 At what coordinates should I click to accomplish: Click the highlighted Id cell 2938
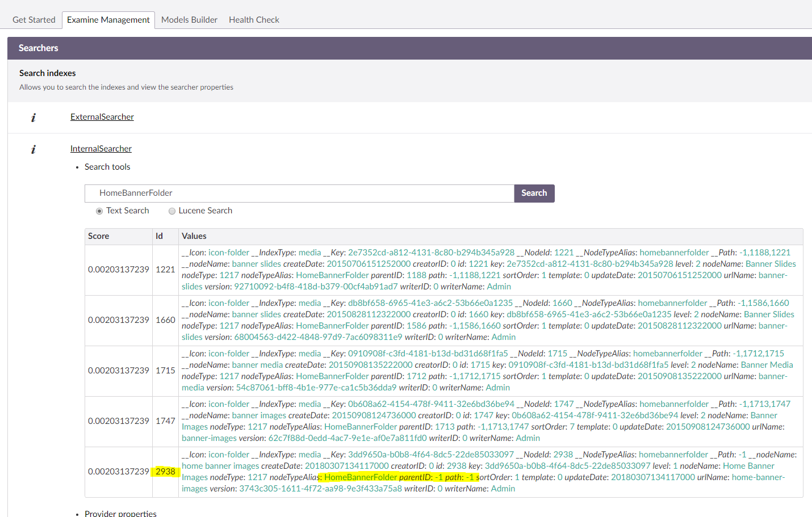click(x=165, y=472)
